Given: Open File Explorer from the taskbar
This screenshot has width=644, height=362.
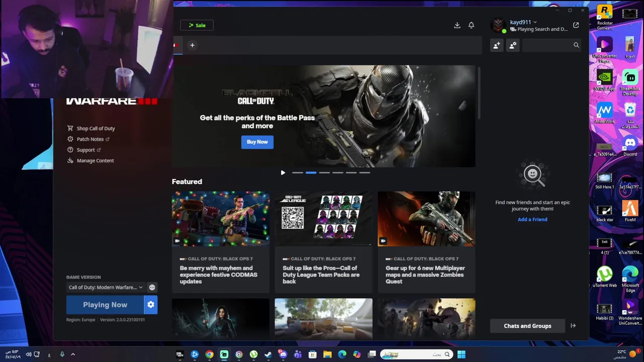Looking at the screenshot, I should [x=327, y=354].
